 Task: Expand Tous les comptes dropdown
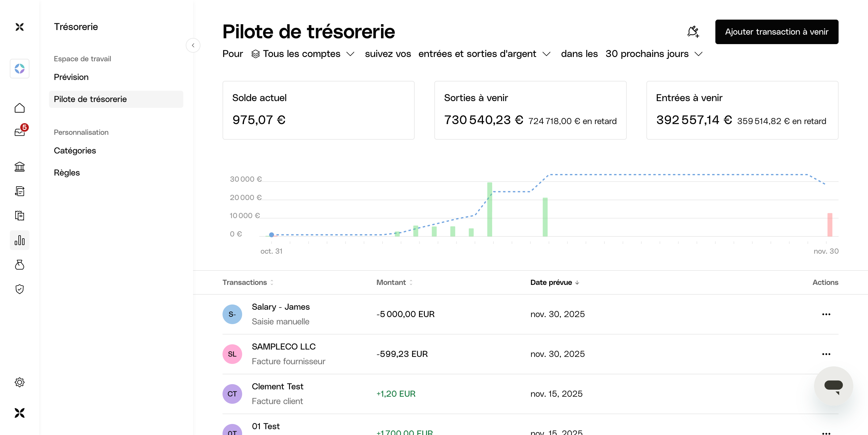tap(303, 54)
